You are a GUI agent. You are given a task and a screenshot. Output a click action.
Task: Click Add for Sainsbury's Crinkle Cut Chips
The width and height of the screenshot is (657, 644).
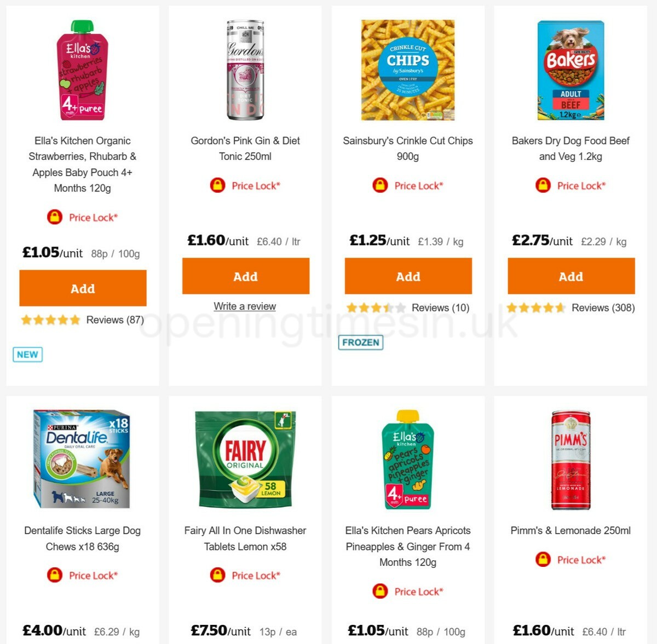(x=408, y=277)
